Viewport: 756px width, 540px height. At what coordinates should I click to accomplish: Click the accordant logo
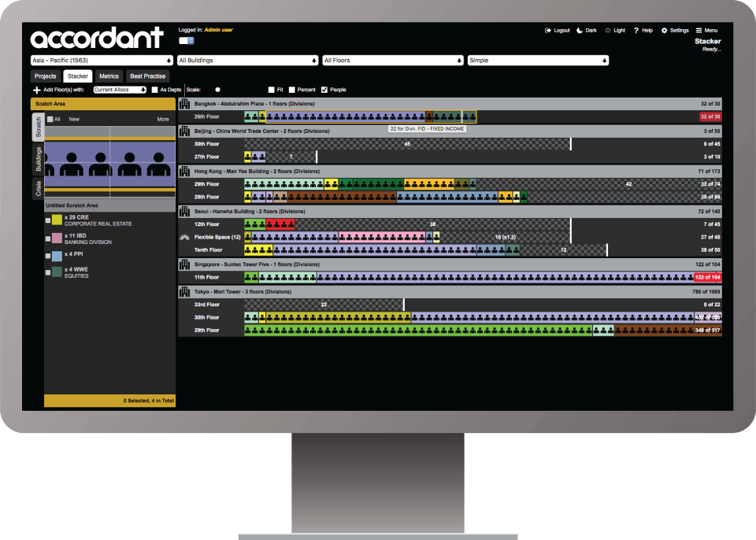[x=97, y=38]
